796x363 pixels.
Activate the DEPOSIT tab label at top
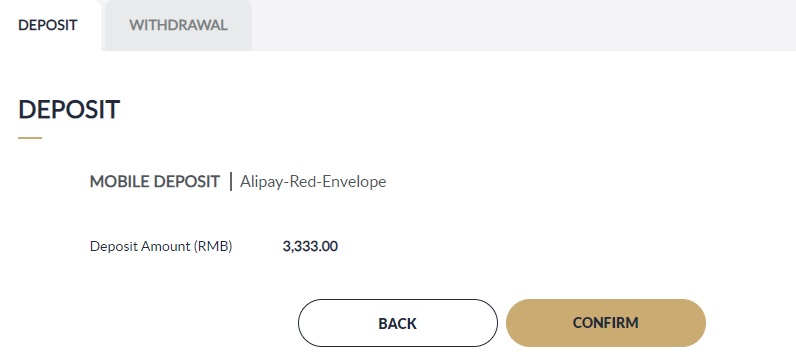point(48,25)
